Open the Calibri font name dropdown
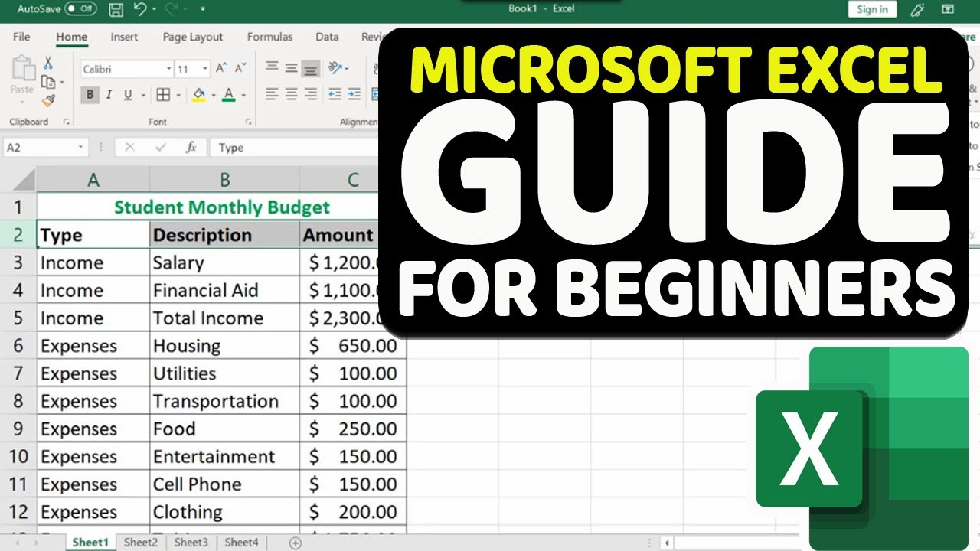The width and height of the screenshot is (980, 551). [x=168, y=69]
